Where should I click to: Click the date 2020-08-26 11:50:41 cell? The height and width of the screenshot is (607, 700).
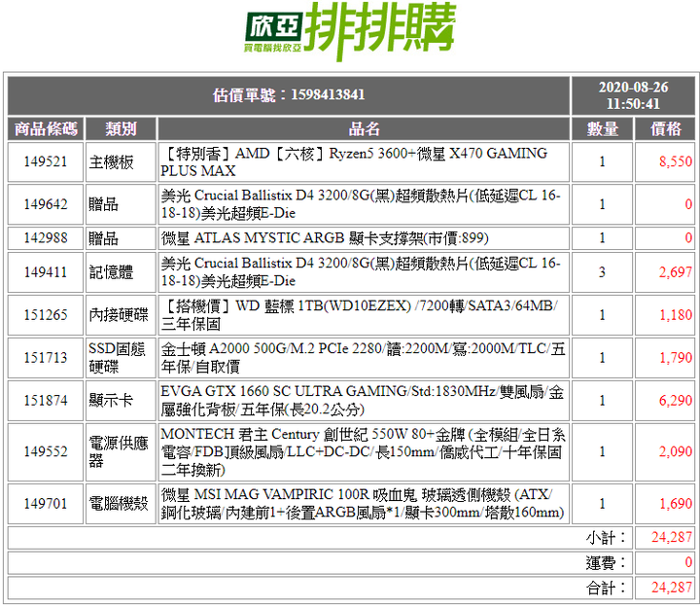click(633, 95)
